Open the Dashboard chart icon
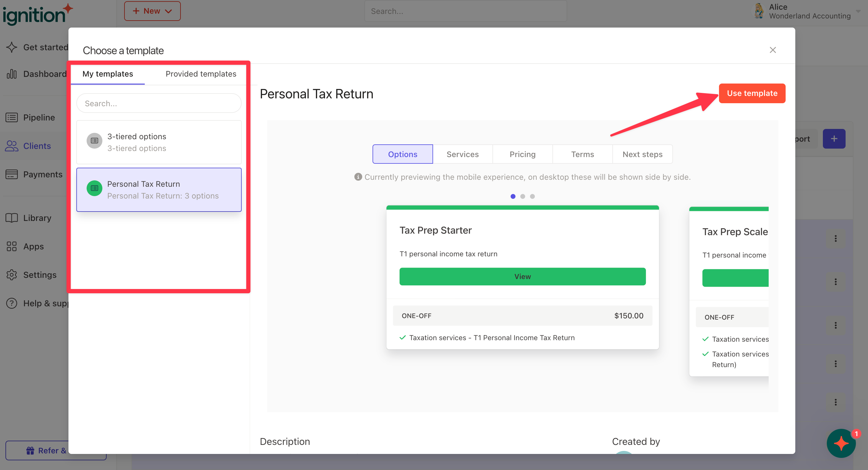868x470 pixels. 12,74
